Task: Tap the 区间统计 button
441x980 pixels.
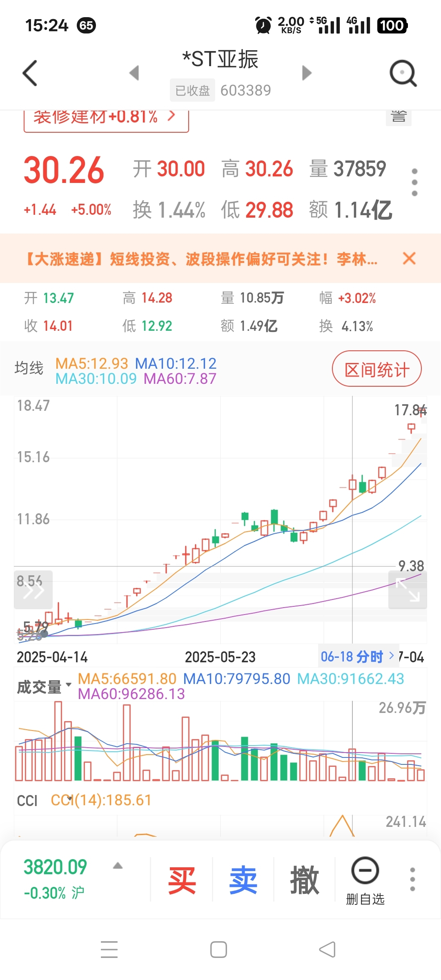Action: [x=376, y=369]
